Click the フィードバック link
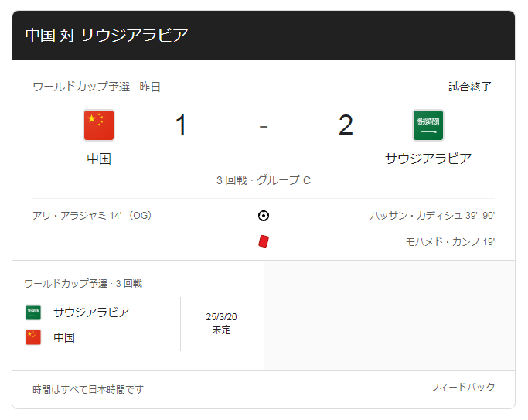 tap(462, 388)
